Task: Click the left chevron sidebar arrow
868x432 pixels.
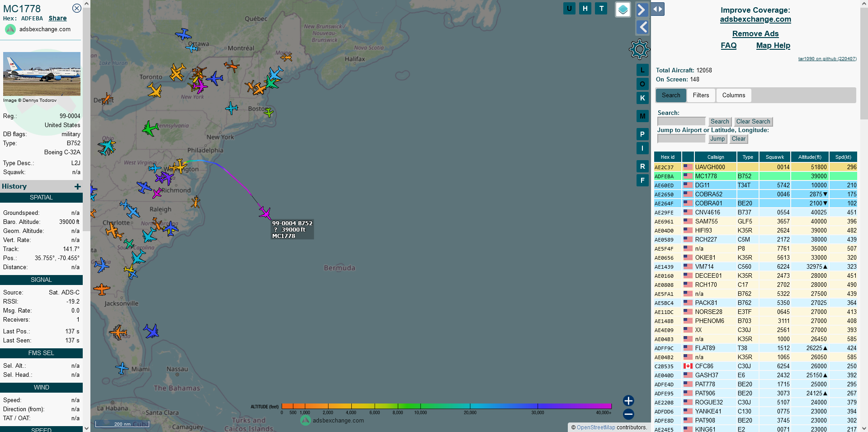Action: coord(642,27)
